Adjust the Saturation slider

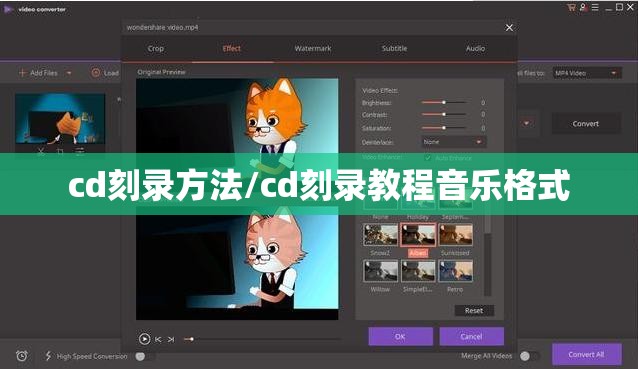tap(444, 128)
